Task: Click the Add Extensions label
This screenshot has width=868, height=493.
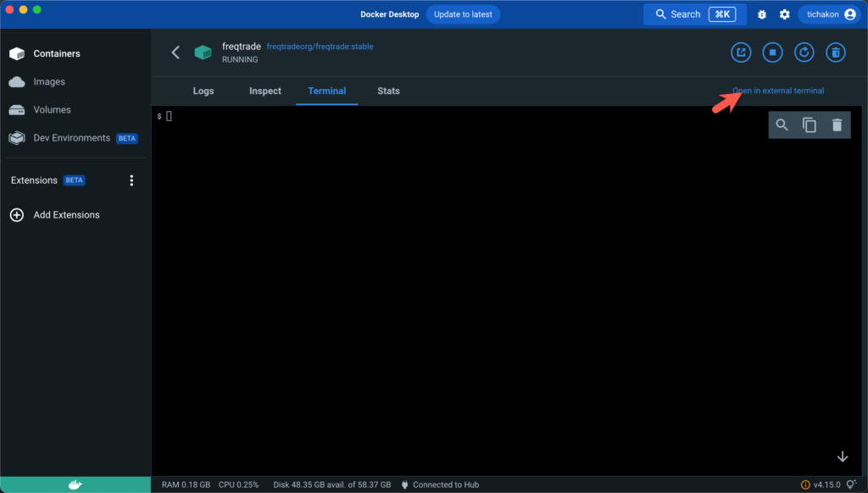Action: click(x=66, y=214)
